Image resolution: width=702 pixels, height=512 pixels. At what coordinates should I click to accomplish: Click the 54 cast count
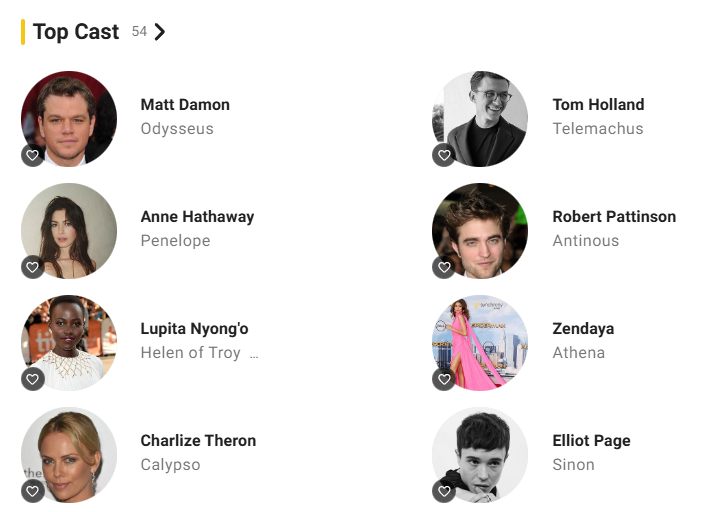pos(139,31)
